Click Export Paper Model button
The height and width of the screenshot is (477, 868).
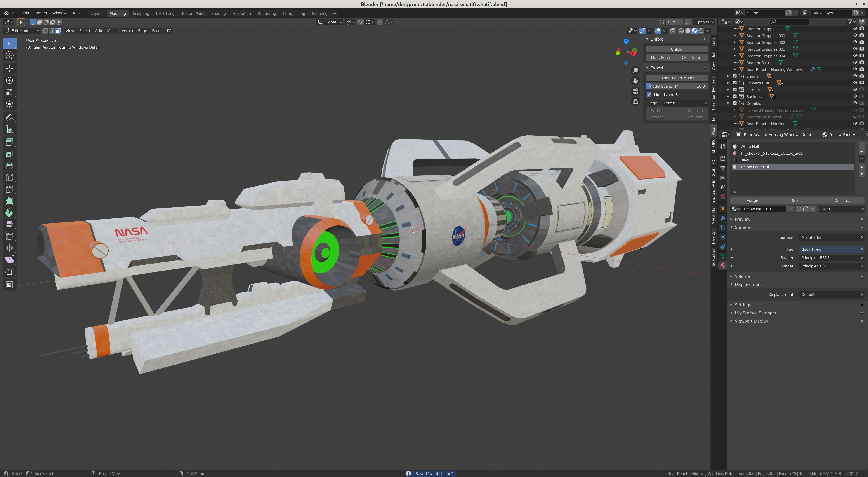point(676,78)
